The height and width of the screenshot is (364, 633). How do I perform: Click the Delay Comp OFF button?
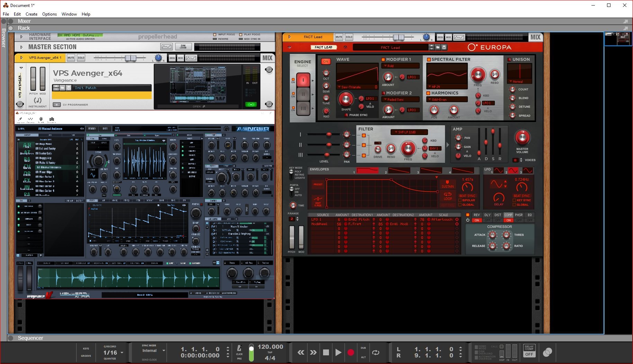(529, 354)
